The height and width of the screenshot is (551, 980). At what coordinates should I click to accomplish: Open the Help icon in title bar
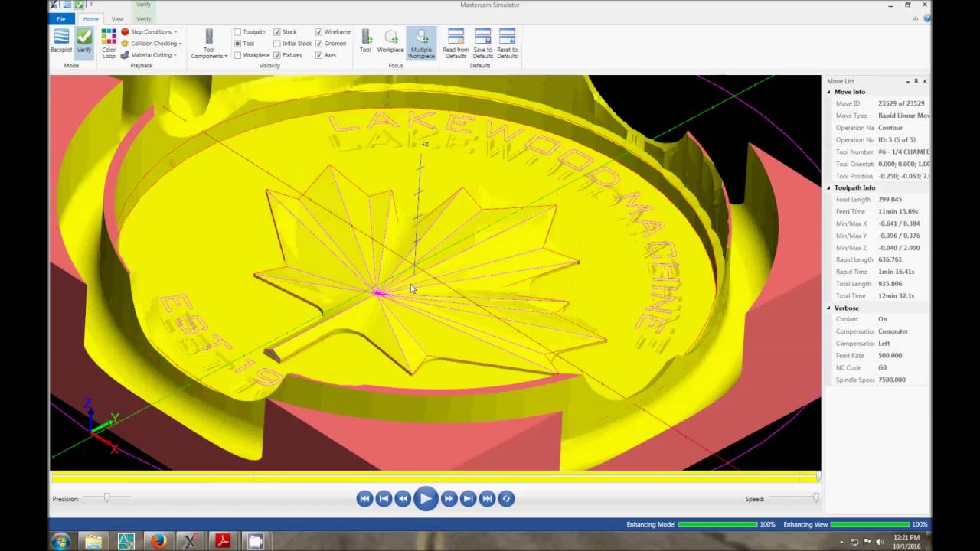(x=926, y=18)
